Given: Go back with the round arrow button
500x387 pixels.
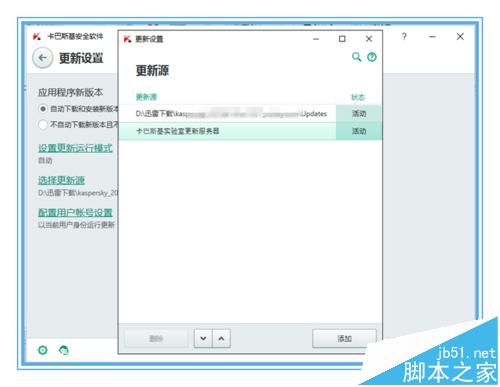Looking at the screenshot, I should [42, 58].
